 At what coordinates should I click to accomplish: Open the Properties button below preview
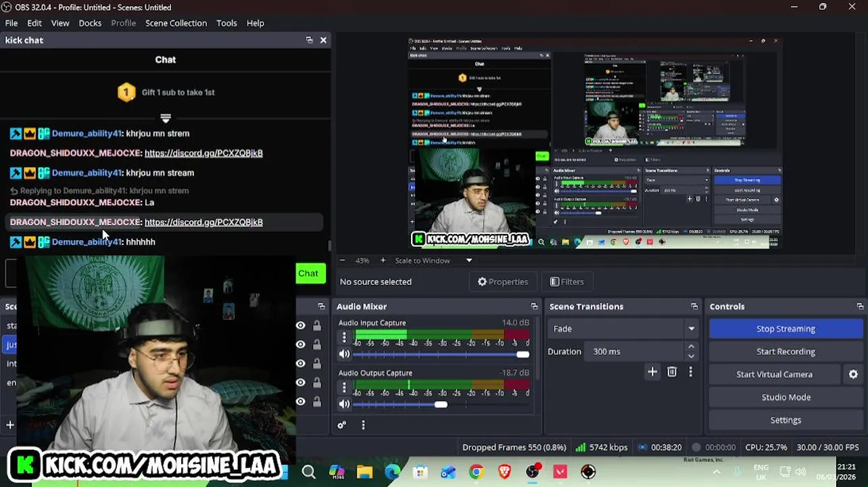[x=503, y=281]
